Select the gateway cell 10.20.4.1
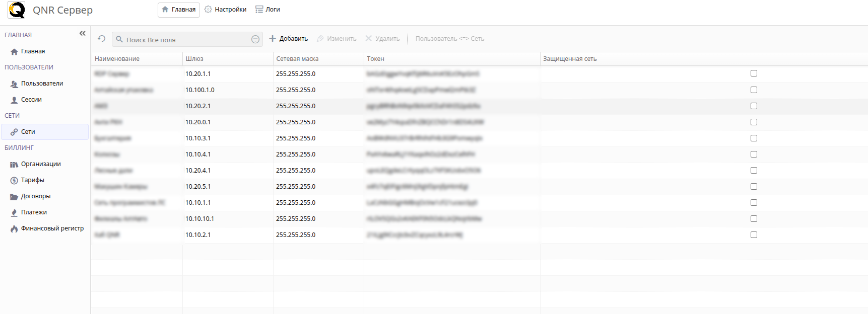The image size is (868, 314). pyautogui.click(x=228, y=171)
